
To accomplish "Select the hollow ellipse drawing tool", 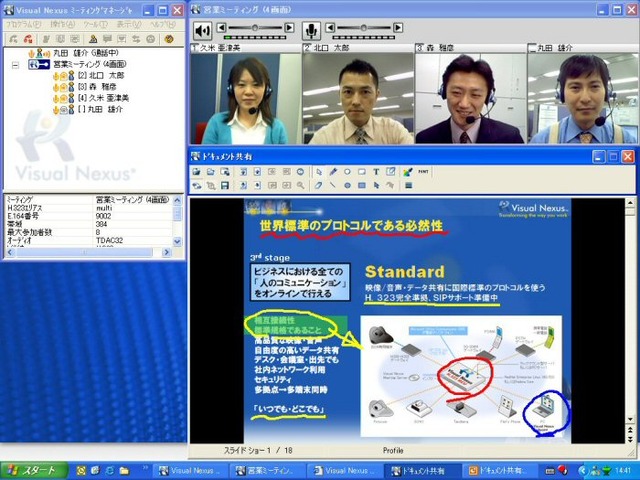I will (x=347, y=172).
